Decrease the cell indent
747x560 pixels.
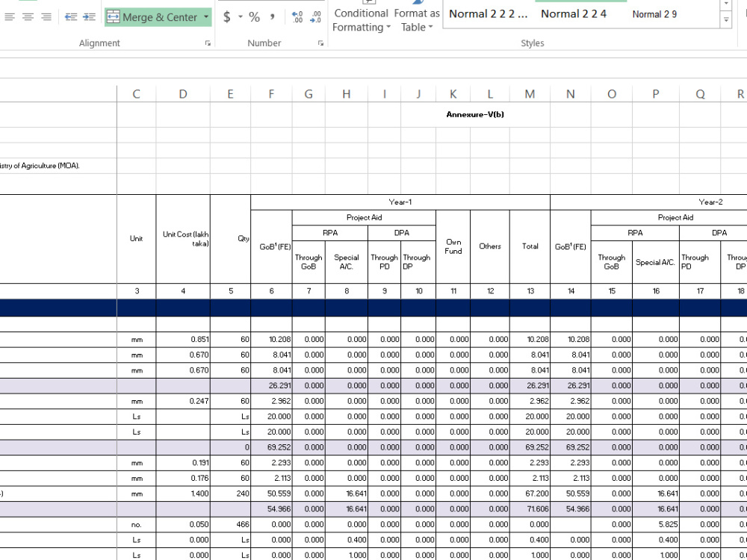[x=71, y=17]
